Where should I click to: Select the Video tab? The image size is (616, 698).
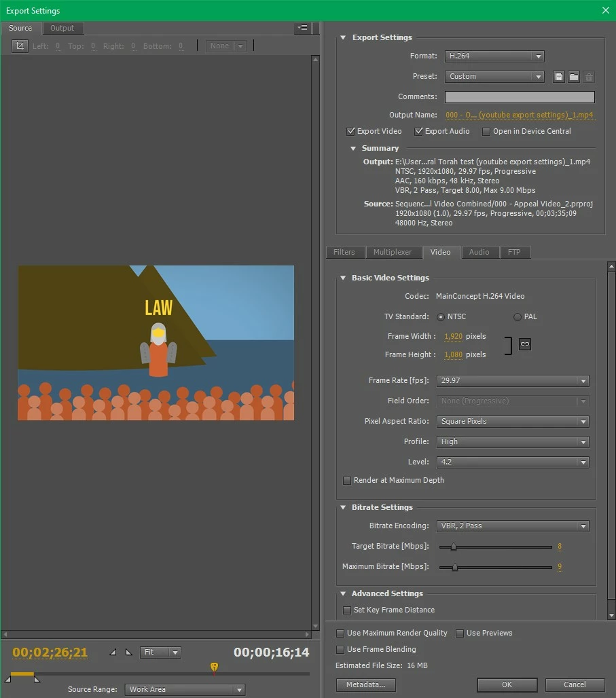click(441, 252)
